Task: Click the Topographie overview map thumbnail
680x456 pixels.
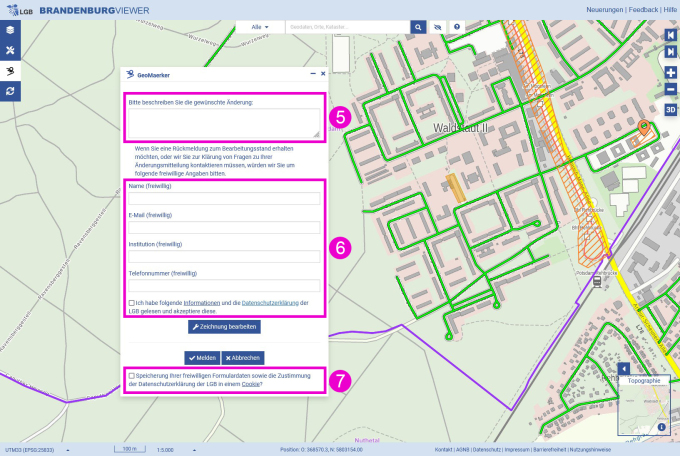Action: [x=644, y=405]
